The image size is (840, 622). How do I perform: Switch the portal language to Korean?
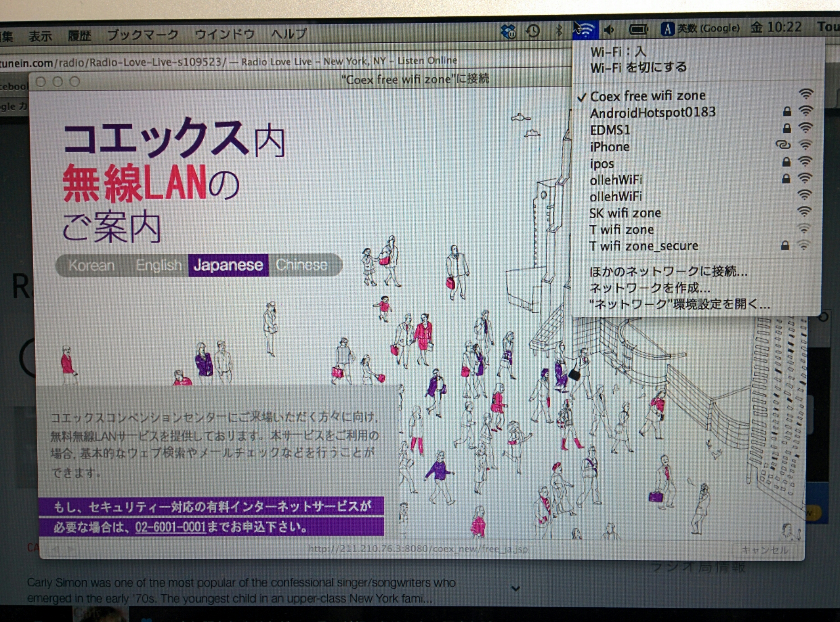click(91, 266)
